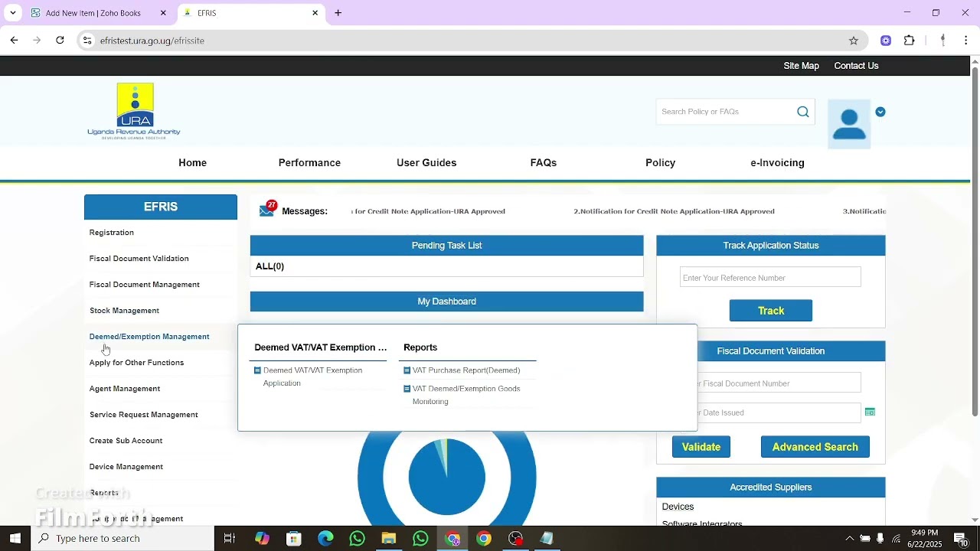Image resolution: width=980 pixels, height=551 pixels.
Task: Open Microsoft Store from taskbar
Action: tap(294, 539)
